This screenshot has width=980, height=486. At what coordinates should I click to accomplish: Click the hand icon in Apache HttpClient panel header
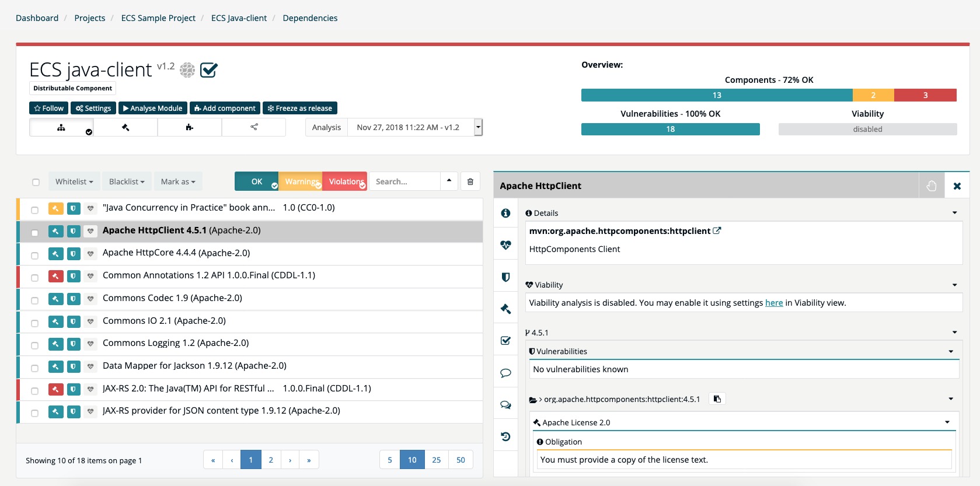pos(932,186)
